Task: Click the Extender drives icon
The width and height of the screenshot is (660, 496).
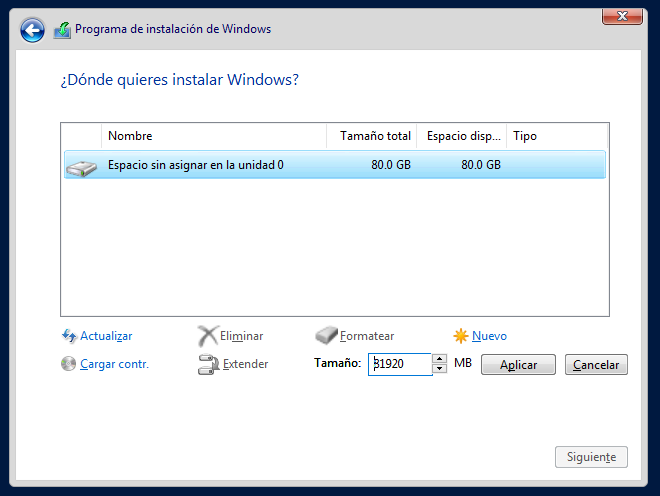Action: (208, 364)
